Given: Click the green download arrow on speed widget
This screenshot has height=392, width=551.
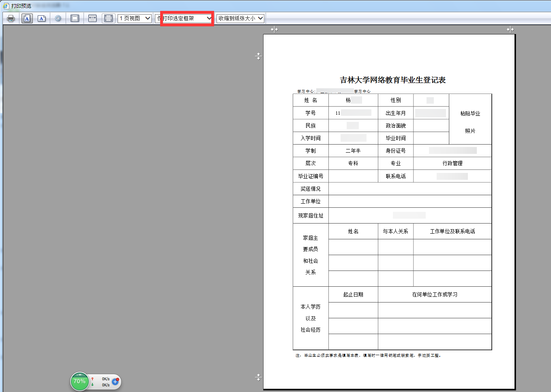Looking at the screenshot, I should point(92,385).
